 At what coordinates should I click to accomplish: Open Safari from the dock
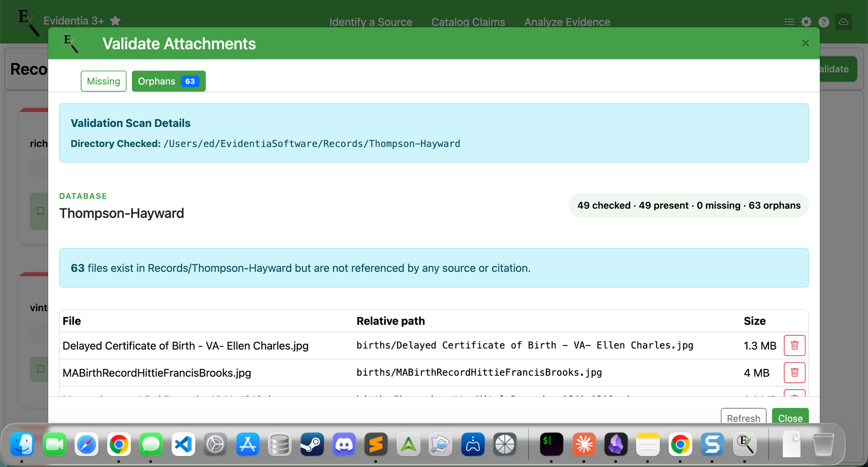[86, 444]
